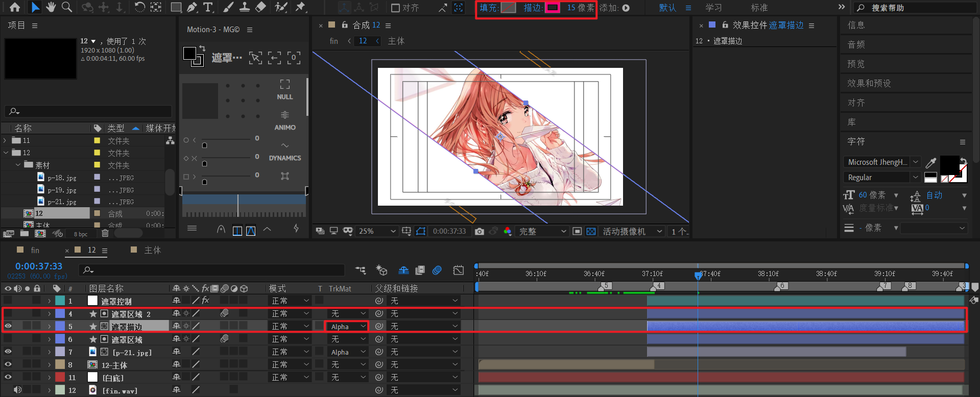
Task: Open Regular font style dropdown
Action: pos(881,177)
